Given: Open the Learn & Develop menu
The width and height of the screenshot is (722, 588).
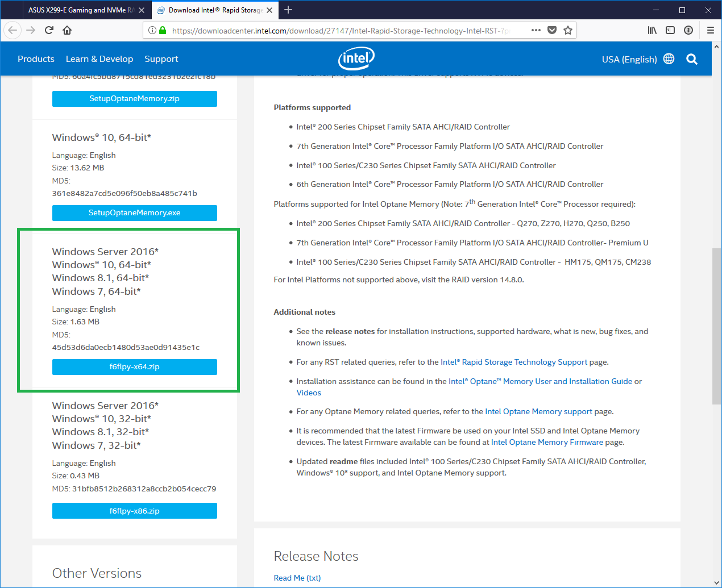Looking at the screenshot, I should pos(99,59).
